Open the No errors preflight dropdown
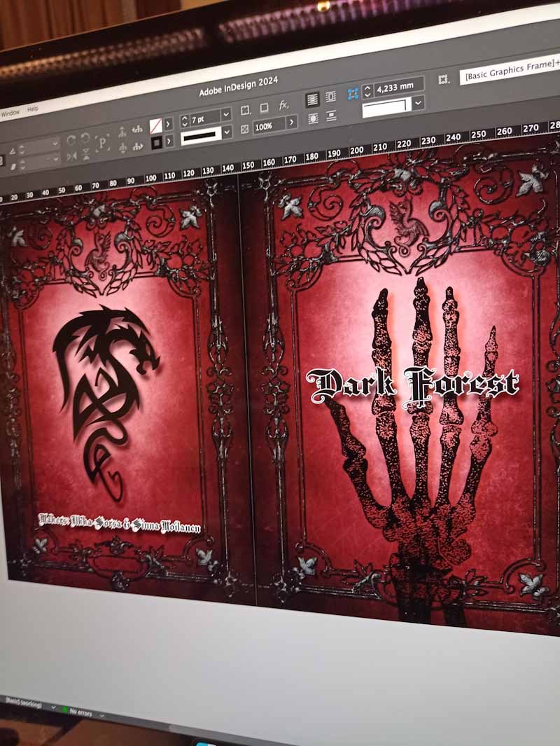The width and height of the screenshot is (560, 746). point(102,714)
